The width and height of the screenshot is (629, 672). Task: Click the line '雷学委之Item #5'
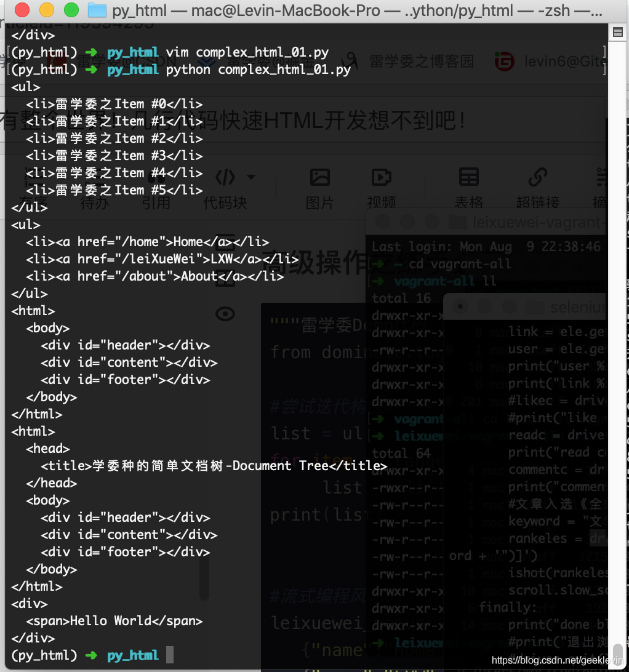click(x=114, y=190)
